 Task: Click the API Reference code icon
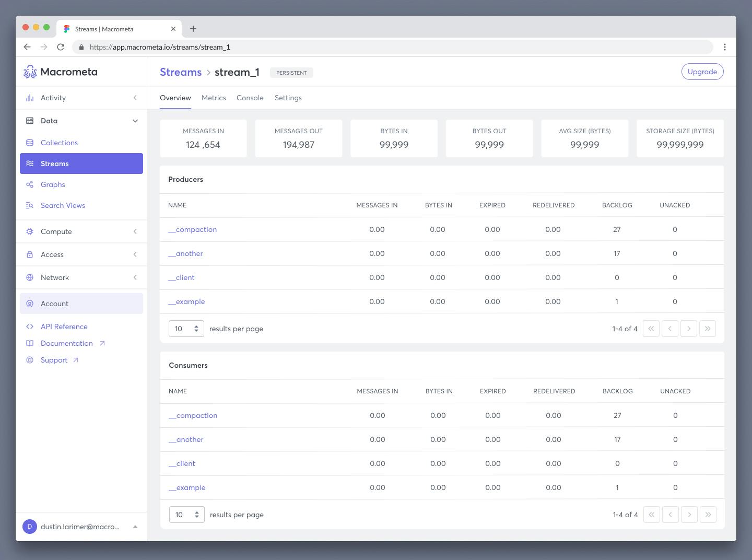click(30, 326)
